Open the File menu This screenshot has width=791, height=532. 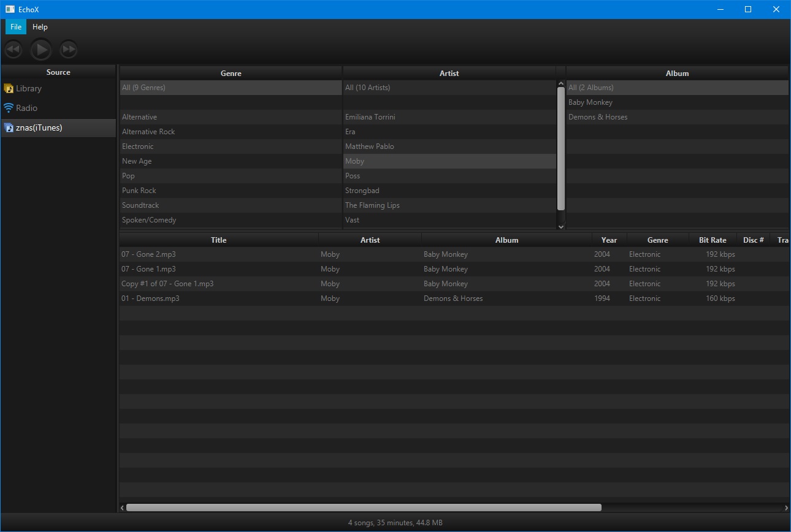[16, 27]
